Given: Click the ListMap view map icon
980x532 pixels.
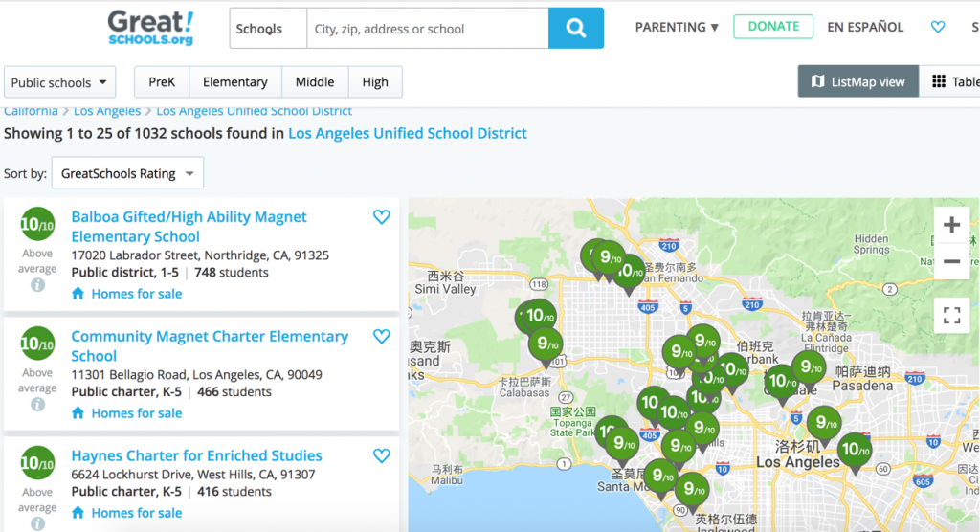Looking at the screenshot, I should (x=817, y=81).
